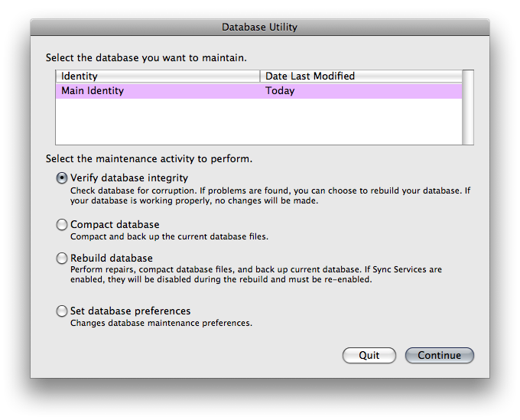This screenshot has width=520, height=420.
Task: Choose the Compact database radio option
Action: coord(62,225)
